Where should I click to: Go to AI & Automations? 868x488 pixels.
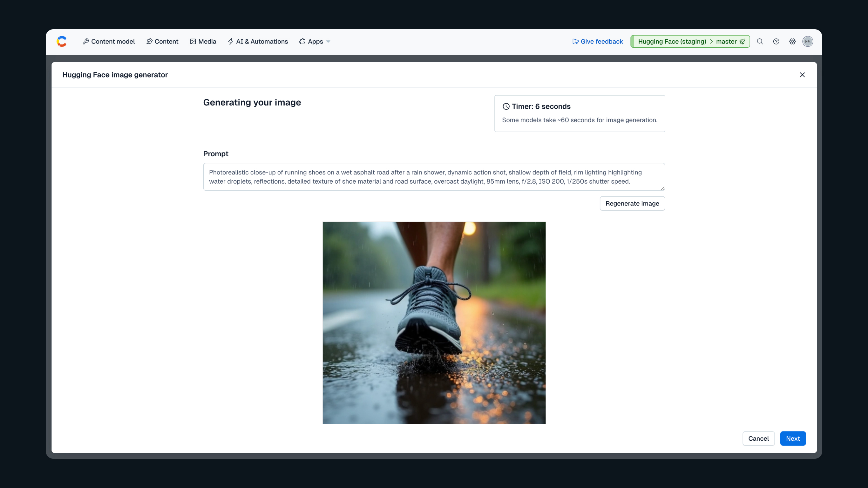pos(258,41)
